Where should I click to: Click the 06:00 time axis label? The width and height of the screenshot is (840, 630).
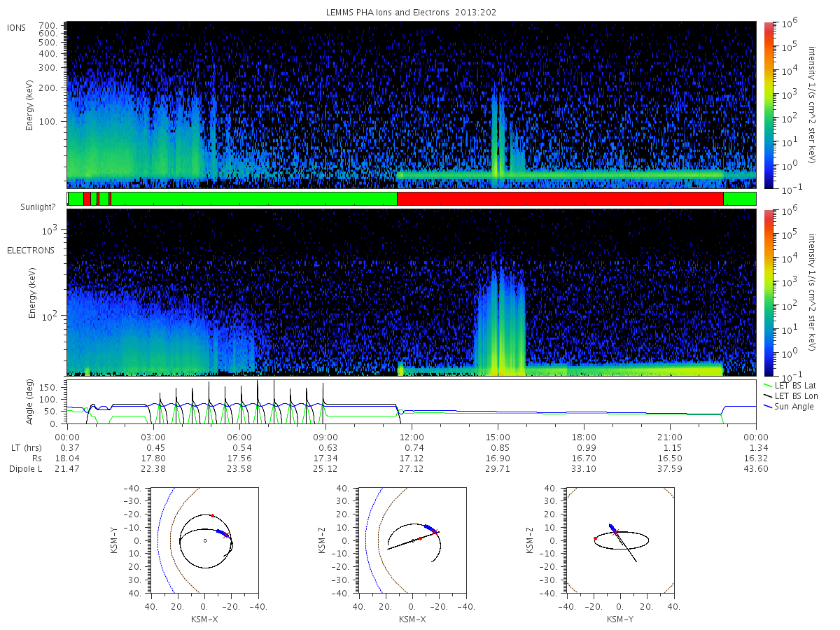(239, 436)
